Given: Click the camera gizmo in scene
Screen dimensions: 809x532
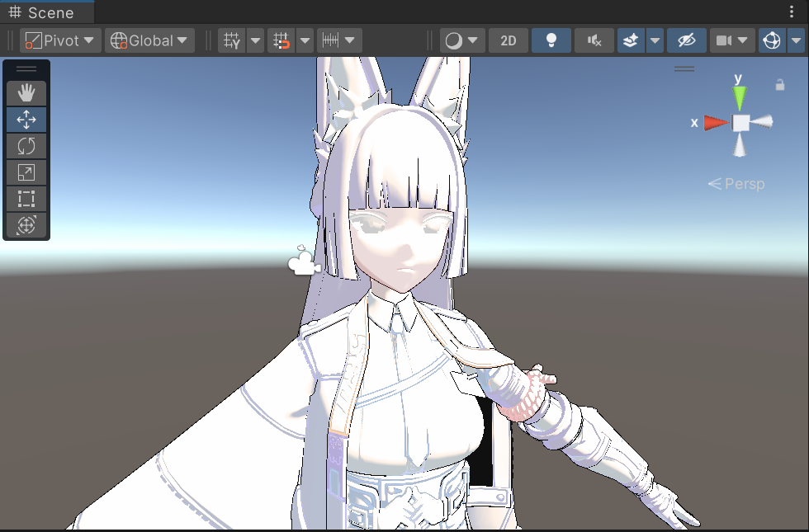Looking at the screenshot, I should [x=304, y=263].
